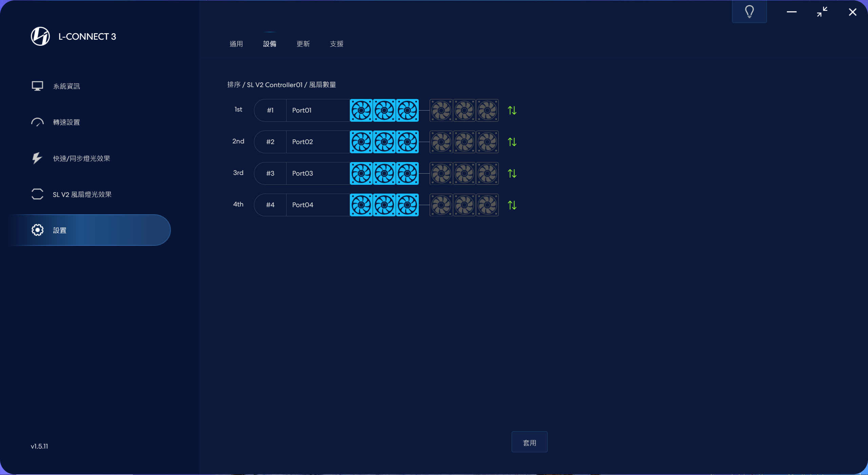
Task: Enable first gray fan in Port02 row
Action: (441, 142)
